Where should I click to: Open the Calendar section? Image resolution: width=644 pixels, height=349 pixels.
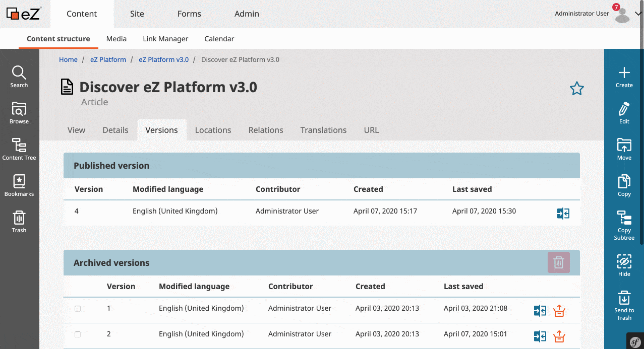point(219,39)
